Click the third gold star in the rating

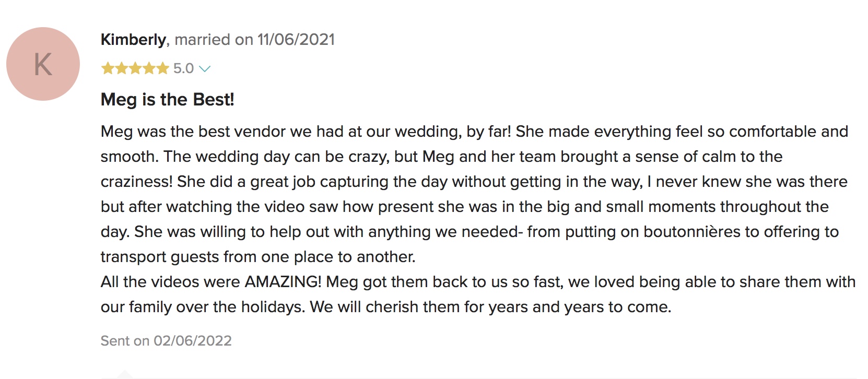[x=135, y=68]
